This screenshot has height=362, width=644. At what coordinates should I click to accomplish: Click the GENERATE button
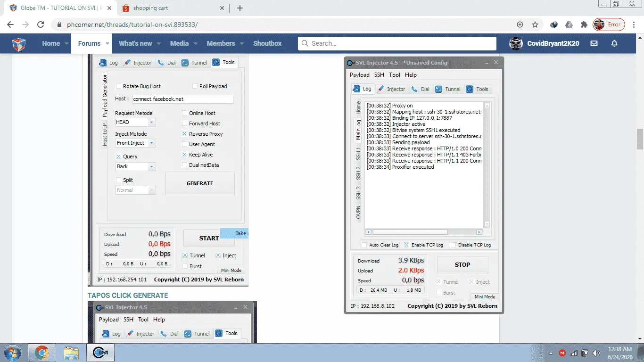pos(200,183)
